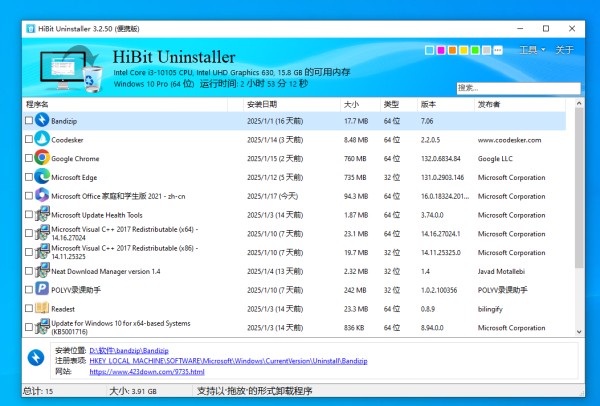Click the www.coodesker.com publisher cell
The height and width of the screenshot is (406, 600).
pos(509,140)
